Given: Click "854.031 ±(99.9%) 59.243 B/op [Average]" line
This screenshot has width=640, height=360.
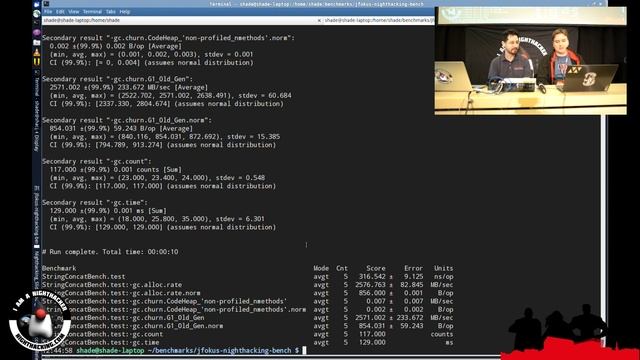Looking at the screenshot, I should click(x=121, y=128).
